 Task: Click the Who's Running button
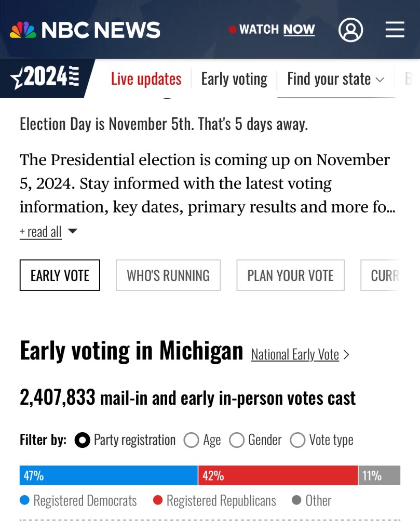[168, 275]
